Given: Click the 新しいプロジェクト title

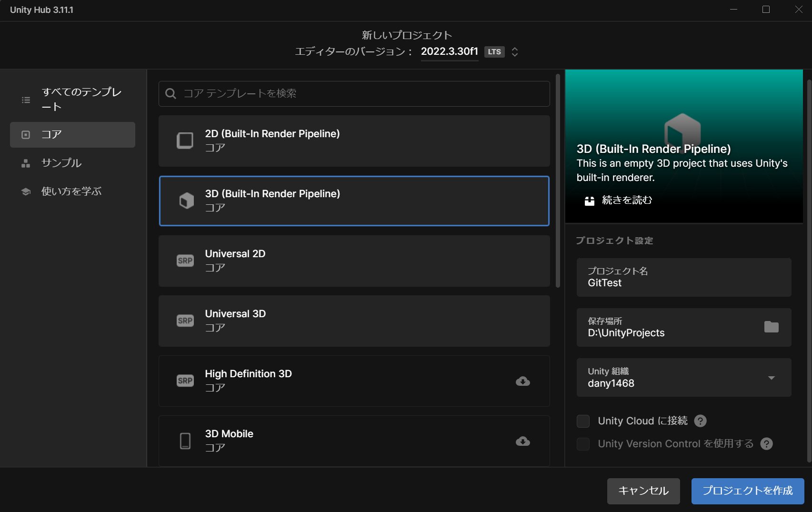Looking at the screenshot, I should tap(407, 35).
